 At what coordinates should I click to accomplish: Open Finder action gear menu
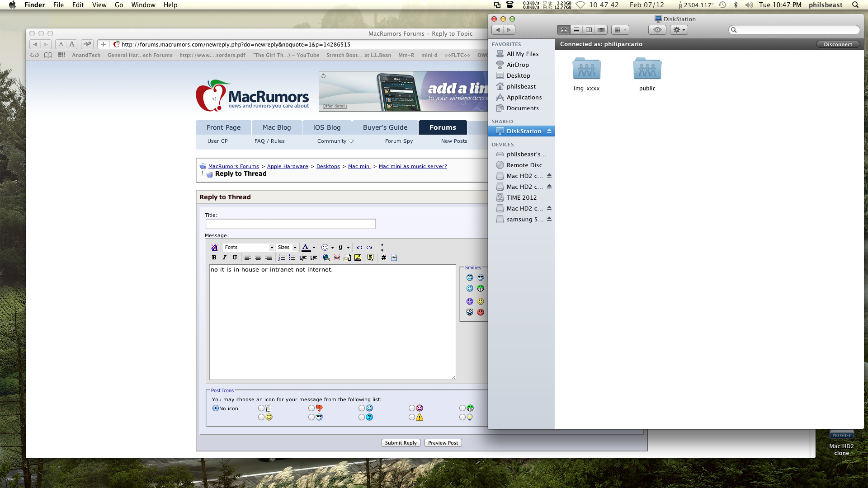pos(679,30)
